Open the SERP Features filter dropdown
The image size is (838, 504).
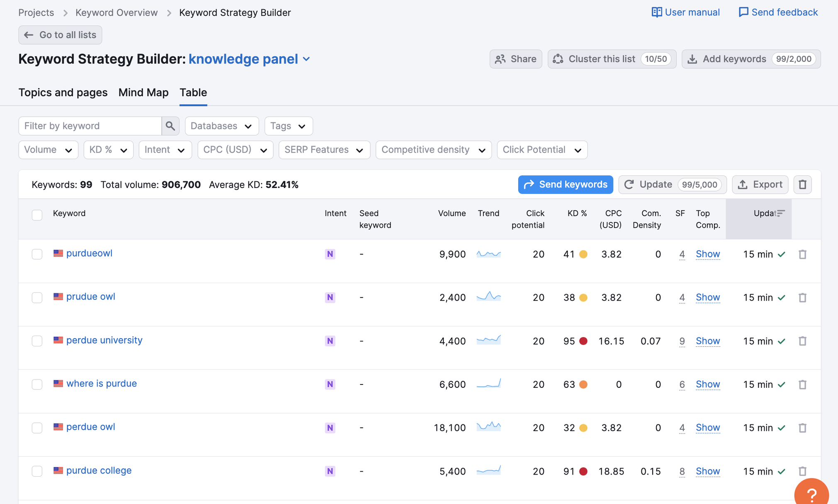[324, 150]
